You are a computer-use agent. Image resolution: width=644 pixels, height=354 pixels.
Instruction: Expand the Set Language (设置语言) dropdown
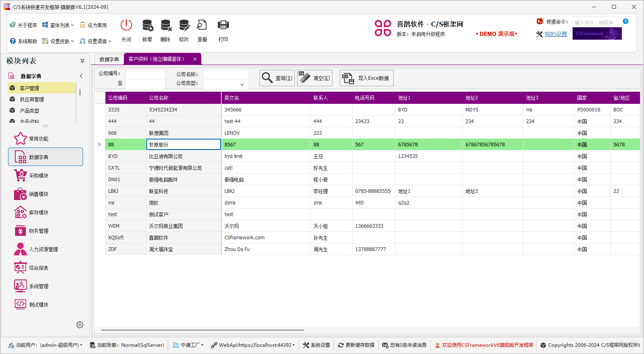click(95, 41)
